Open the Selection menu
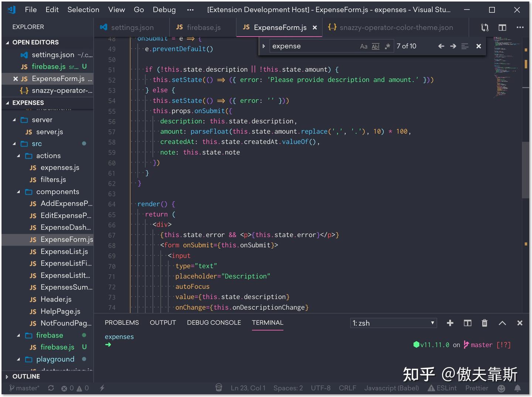Image resolution: width=532 pixels, height=397 pixels. (83, 10)
